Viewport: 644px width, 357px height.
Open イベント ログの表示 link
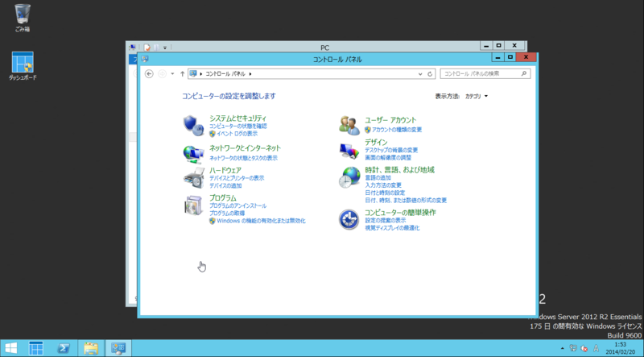(237, 134)
